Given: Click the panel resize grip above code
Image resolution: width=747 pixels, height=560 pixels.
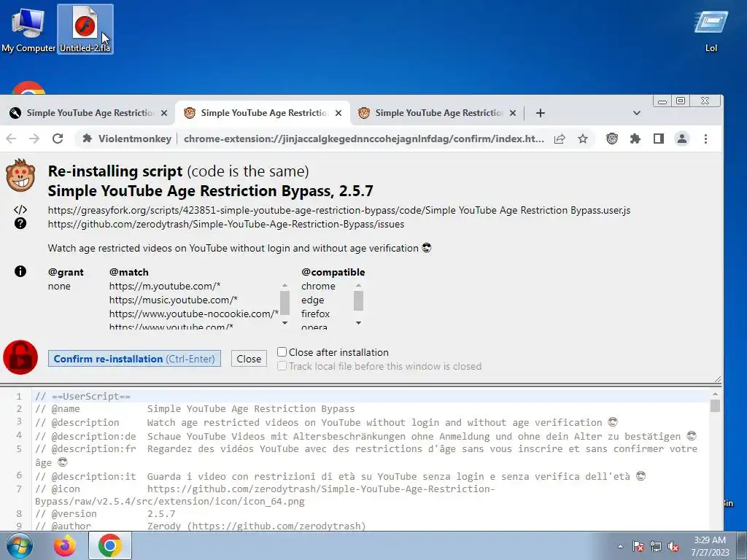Looking at the screenshot, I should pos(718,379).
